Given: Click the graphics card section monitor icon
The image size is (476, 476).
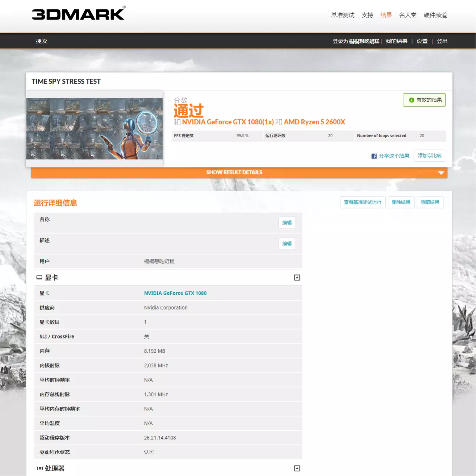Looking at the screenshot, I should pyautogui.click(x=39, y=277).
